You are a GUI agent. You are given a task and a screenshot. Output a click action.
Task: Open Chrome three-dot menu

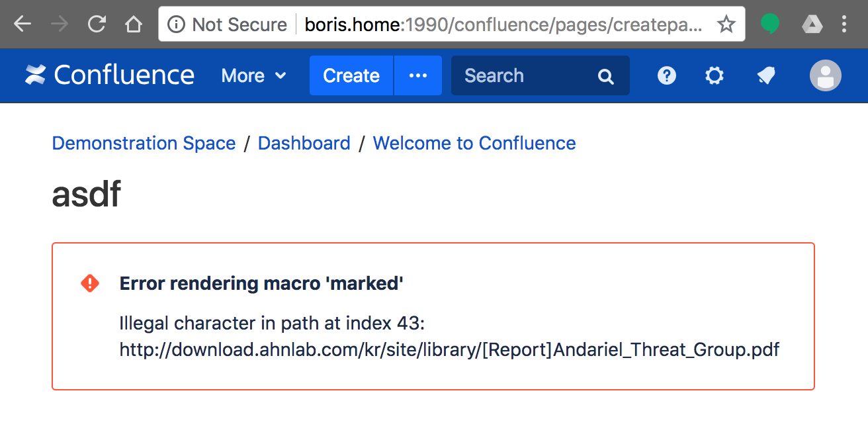coord(844,24)
